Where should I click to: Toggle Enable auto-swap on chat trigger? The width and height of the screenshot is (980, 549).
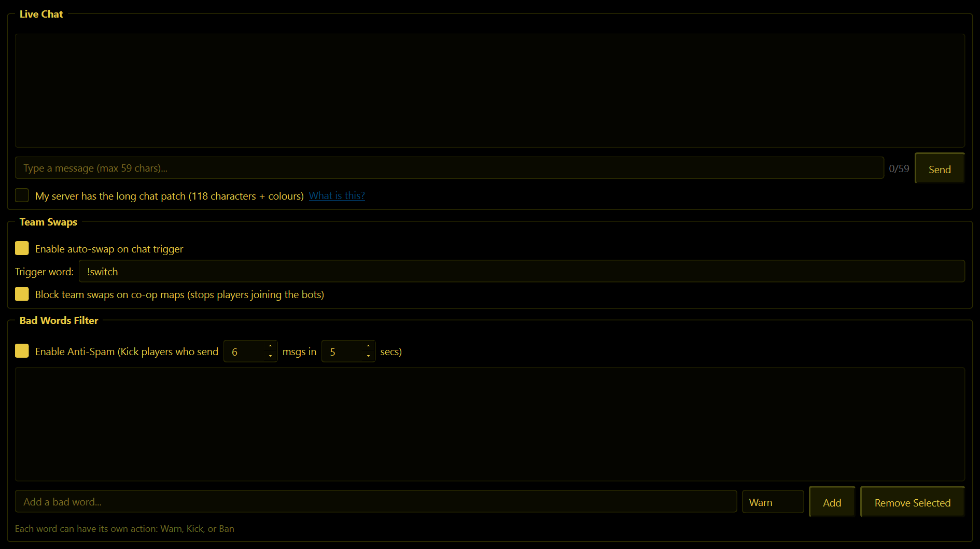click(x=22, y=248)
